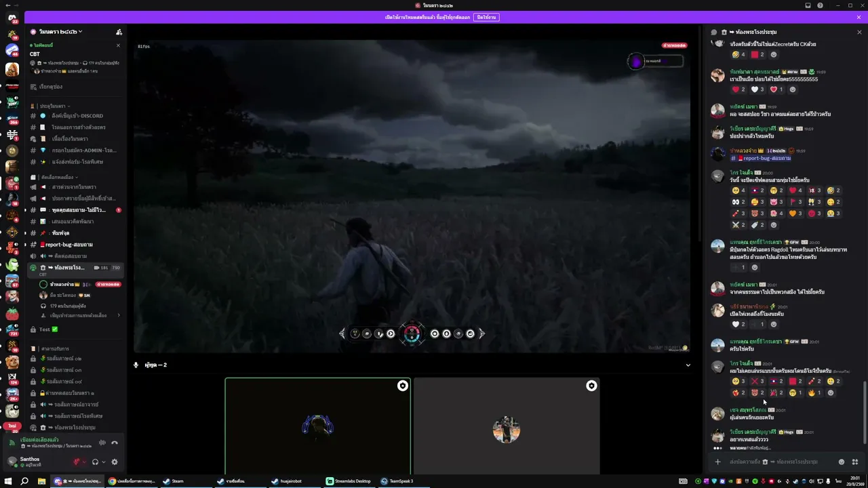Click the purple banner button
The width and height of the screenshot is (868, 488).
486,17
